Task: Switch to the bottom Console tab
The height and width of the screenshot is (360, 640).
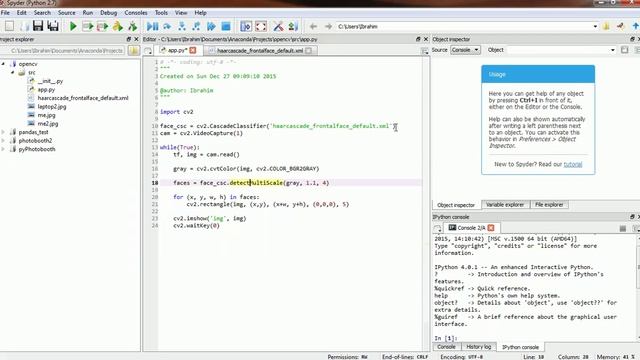Action: coord(446,347)
